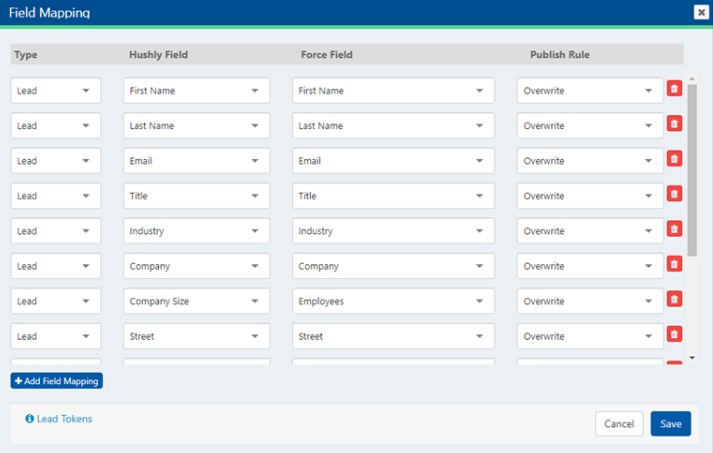Click Add Field Mapping button
The height and width of the screenshot is (453, 713).
pos(57,381)
